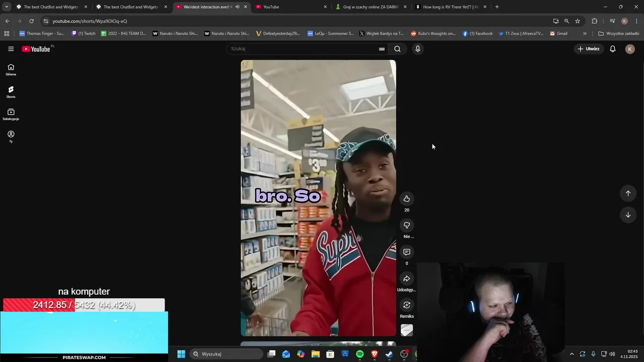This screenshot has width=644, height=362.
Task: Go to Główna home in sidebar
Action: [11, 70]
